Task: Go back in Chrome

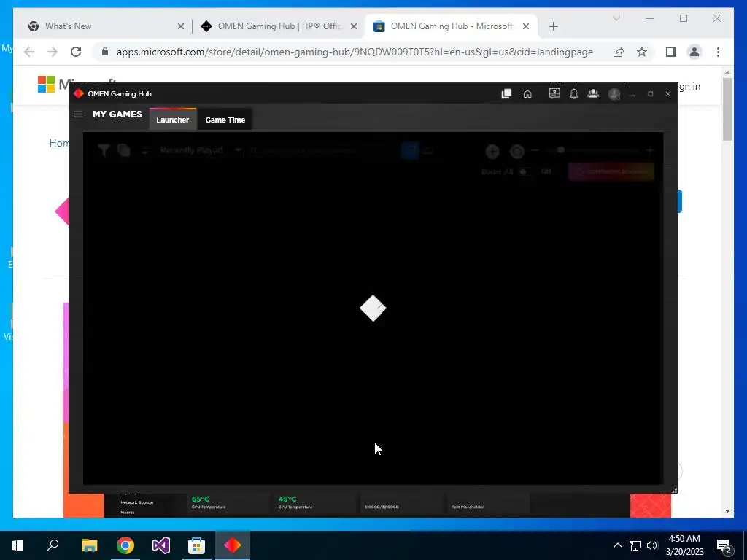Action: 29,52
